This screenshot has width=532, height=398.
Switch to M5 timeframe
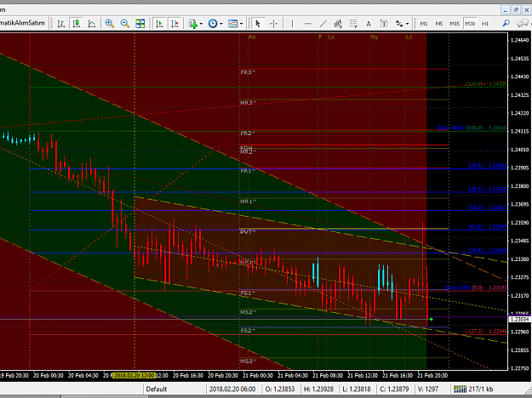439,24
